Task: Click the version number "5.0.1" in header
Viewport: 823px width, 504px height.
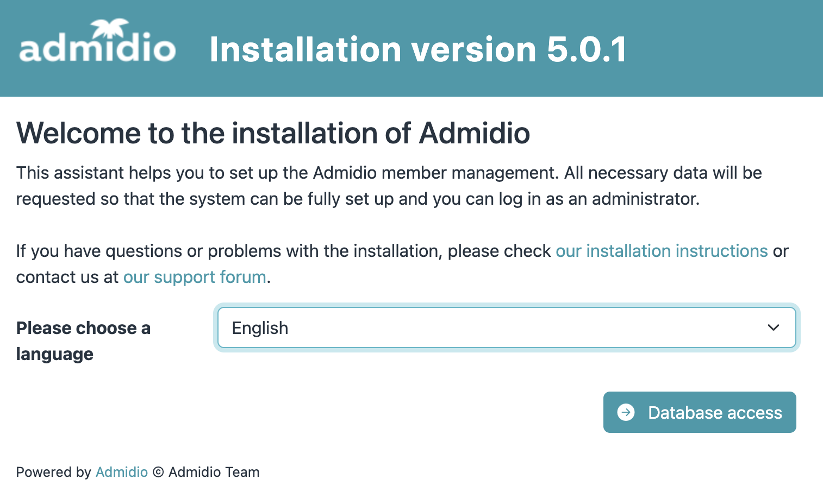Action: point(587,49)
